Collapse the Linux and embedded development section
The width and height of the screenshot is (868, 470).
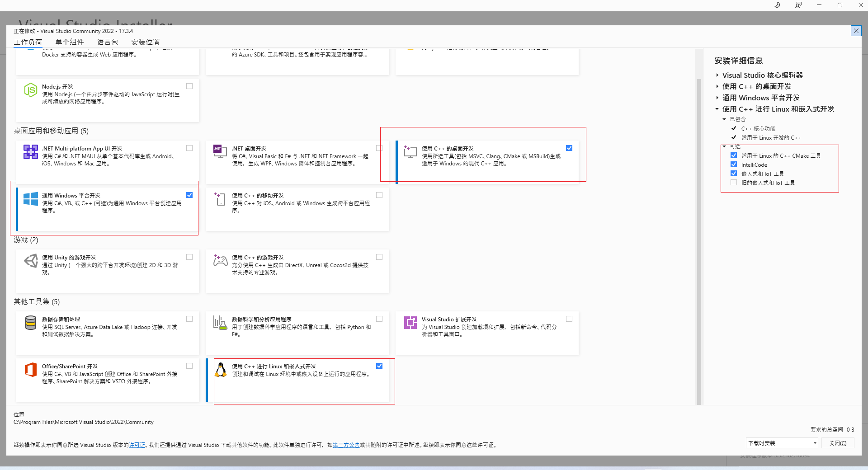[717, 109]
